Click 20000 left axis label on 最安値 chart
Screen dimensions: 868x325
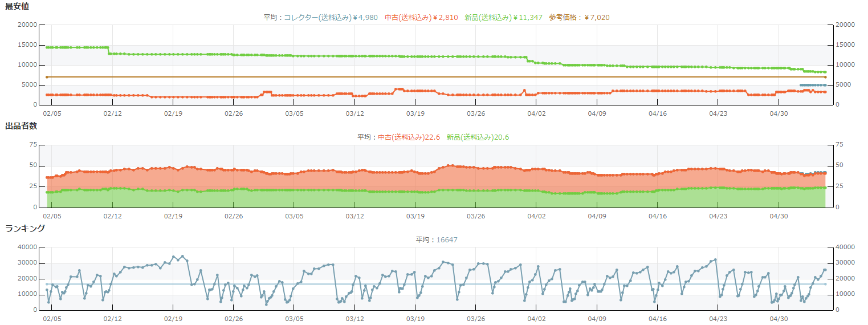tap(27, 25)
